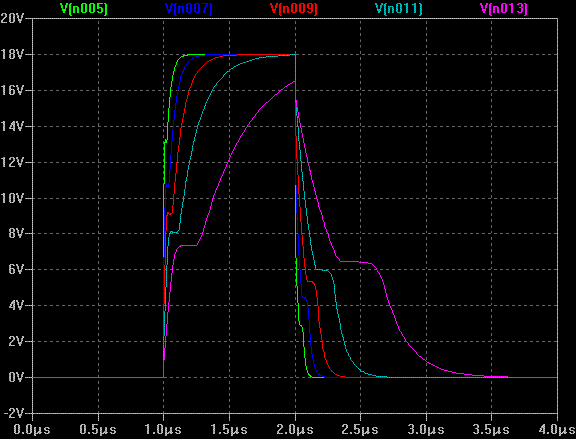Click the 2.0µs time axis label
This screenshot has width=576, height=439.
coord(295,429)
